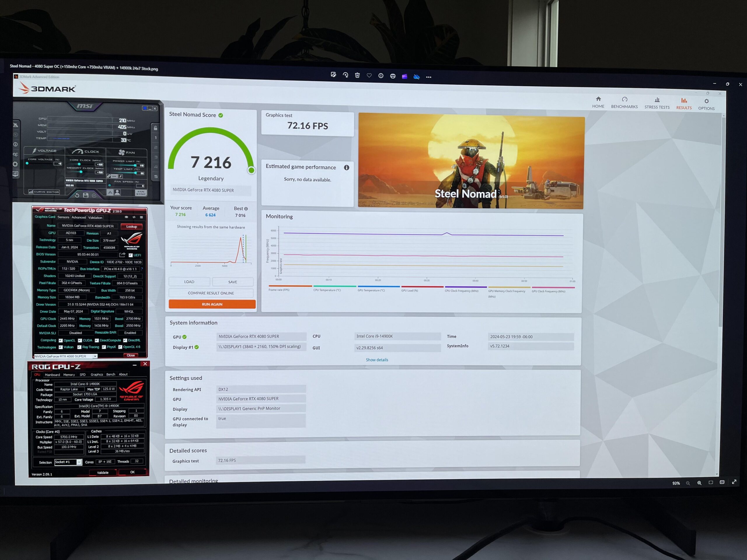The height and width of the screenshot is (560, 747).
Task: Toggle the UEFI checkbox in GPU-Z
Action: tap(130, 255)
